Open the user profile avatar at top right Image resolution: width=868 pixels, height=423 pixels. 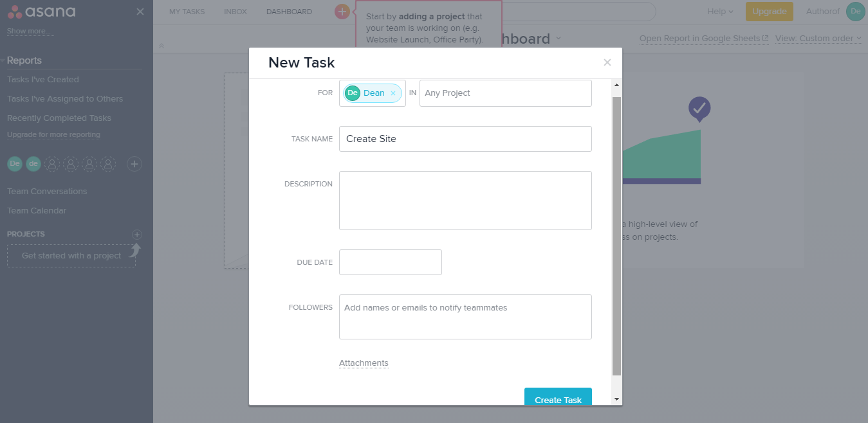click(x=855, y=12)
